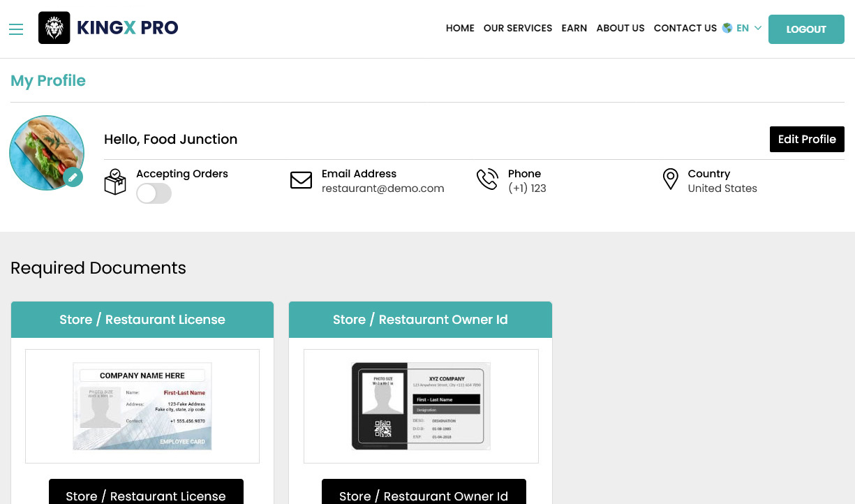Click the My Profile heading

click(x=48, y=81)
